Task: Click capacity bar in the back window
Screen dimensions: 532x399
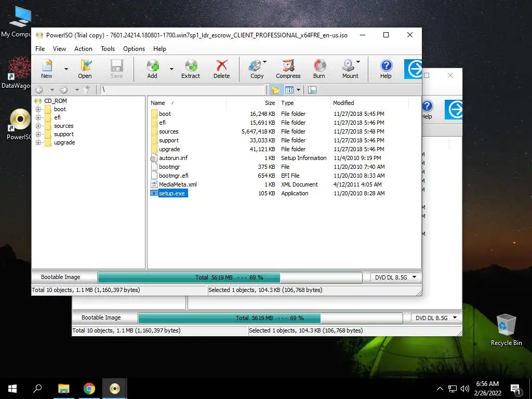Action: (x=270, y=318)
